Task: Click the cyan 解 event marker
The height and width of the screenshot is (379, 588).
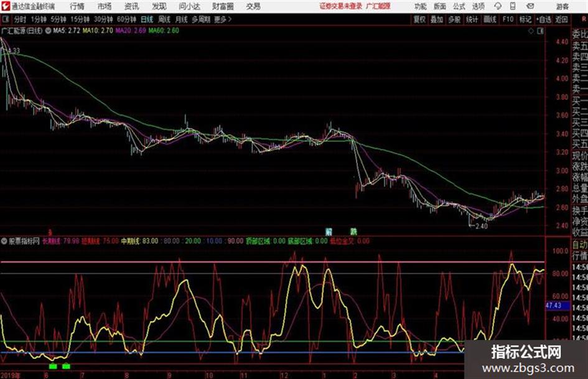Action: (329, 232)
